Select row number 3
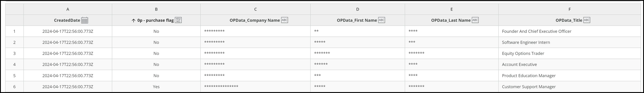Viewport: 644px width, 93px height. click(x=14, y=53)
